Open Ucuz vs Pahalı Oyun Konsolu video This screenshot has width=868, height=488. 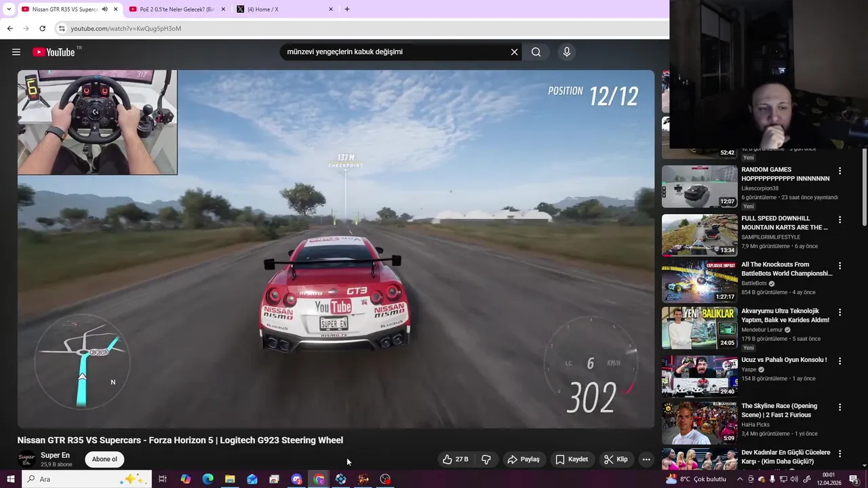coord(699,376)
